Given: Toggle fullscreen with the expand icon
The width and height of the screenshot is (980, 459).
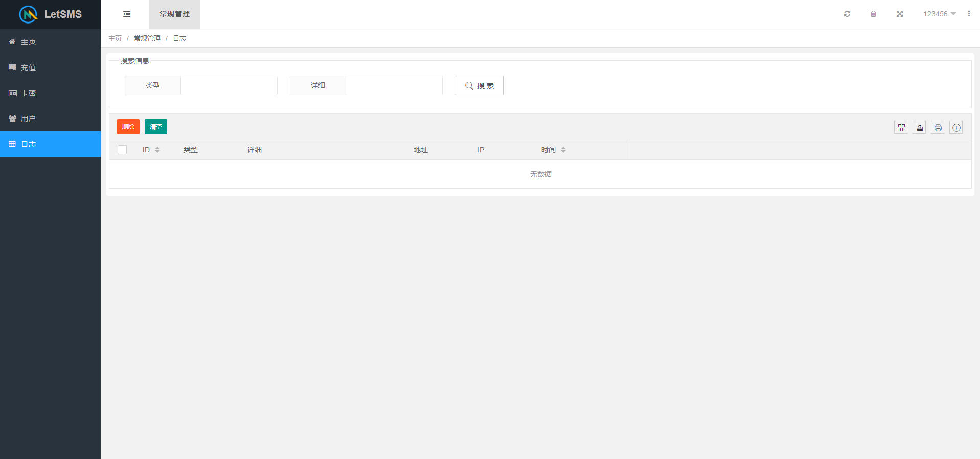Looking at the screenshot, I should [900, 14].
